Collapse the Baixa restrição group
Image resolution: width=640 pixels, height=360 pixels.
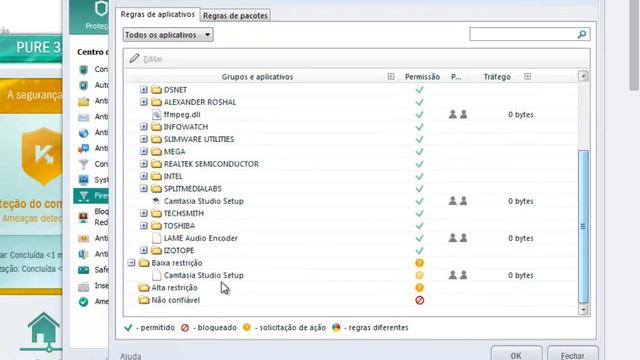pos(131,262)
